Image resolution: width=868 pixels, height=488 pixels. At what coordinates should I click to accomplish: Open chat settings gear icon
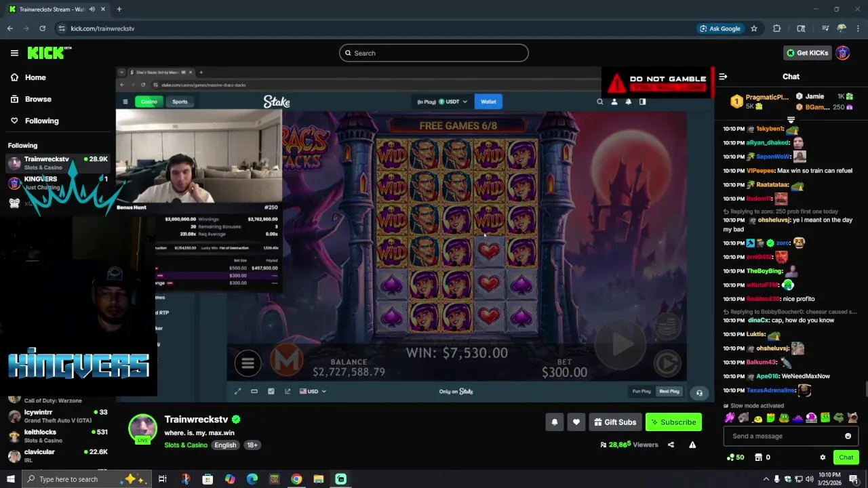(823, 457)
